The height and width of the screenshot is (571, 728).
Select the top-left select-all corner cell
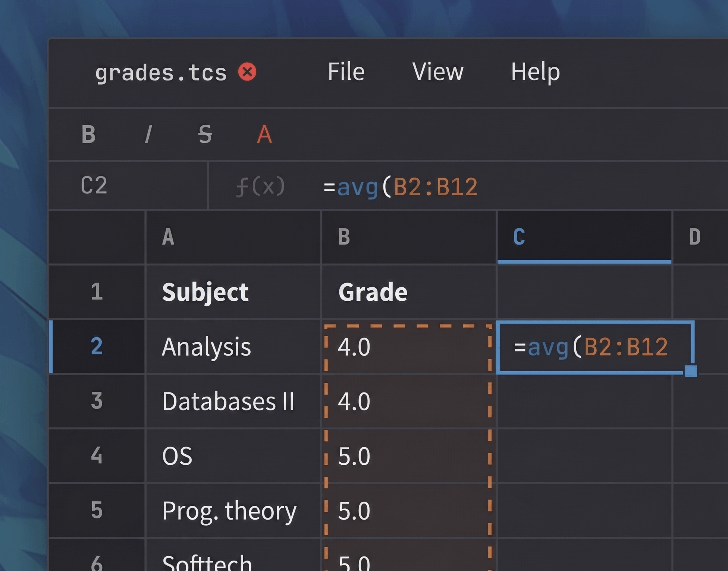(97, 237)
